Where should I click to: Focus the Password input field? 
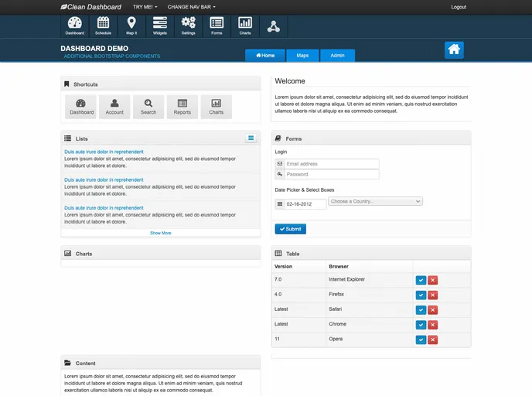(x=332, y=175)
